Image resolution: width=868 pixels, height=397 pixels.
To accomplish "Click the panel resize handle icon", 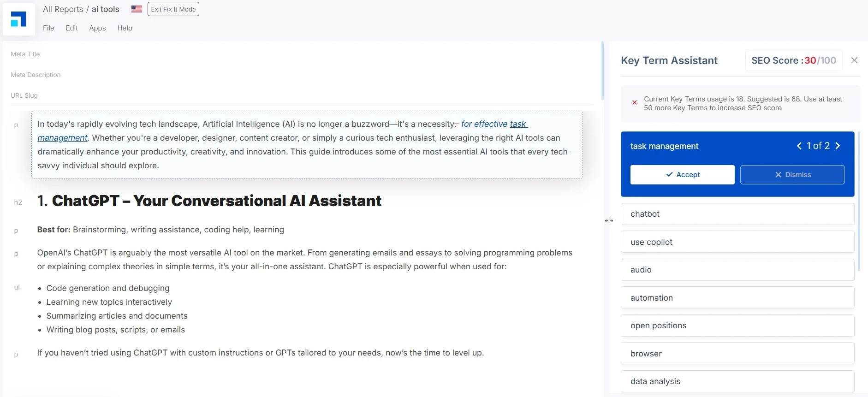I will pos(609,221).
